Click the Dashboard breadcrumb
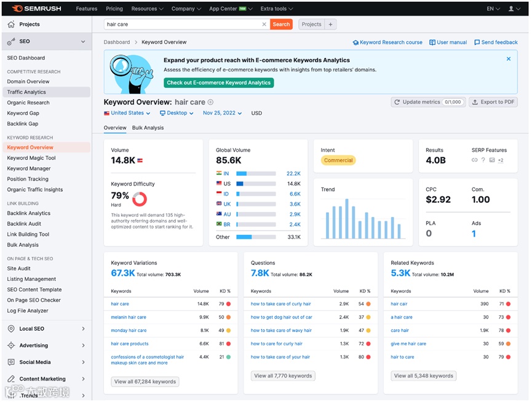The height and width of the screenshot is (402, 532). 117,42
